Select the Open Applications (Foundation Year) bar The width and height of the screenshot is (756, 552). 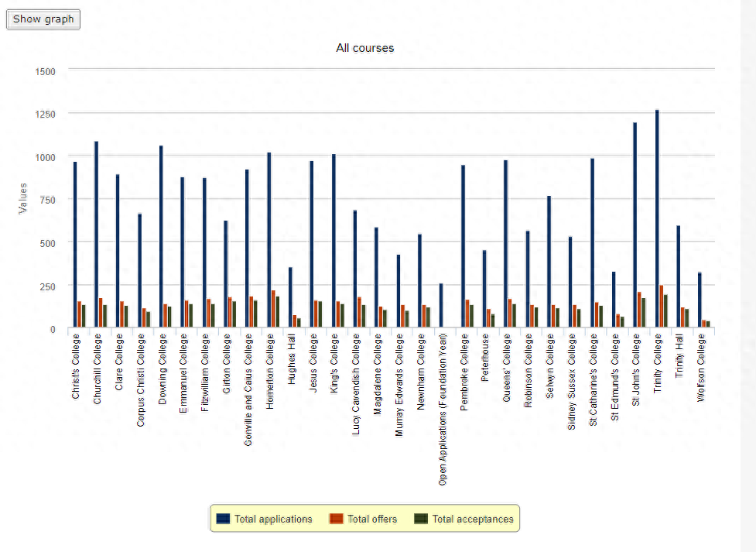pos(441,307)
